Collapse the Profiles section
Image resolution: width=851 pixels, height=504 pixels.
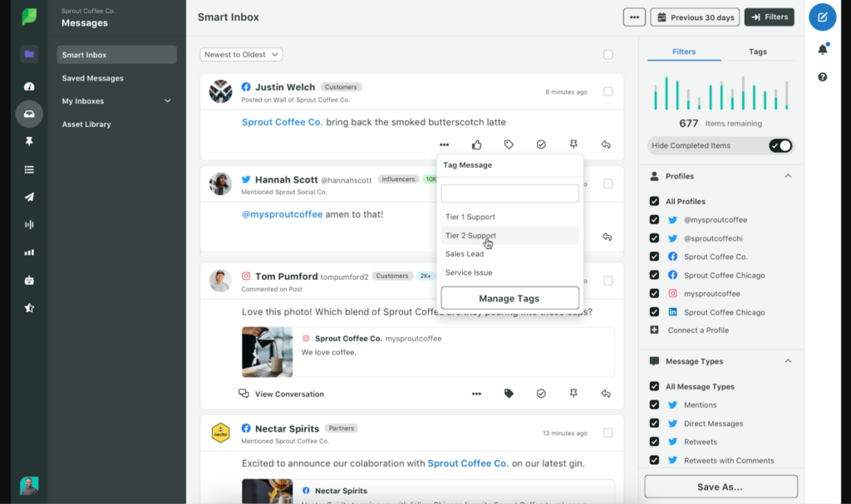pyautogui.click(x=788, y=176)
